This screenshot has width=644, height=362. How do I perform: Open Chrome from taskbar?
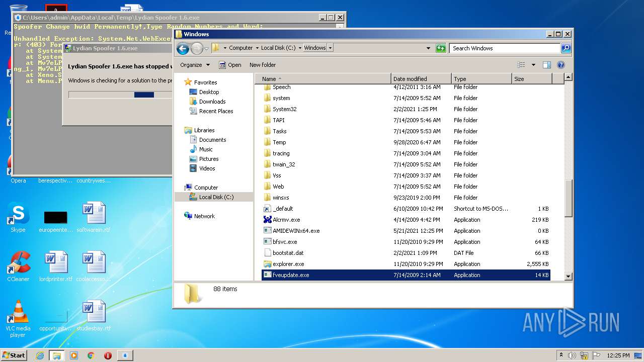coord(91,355)
